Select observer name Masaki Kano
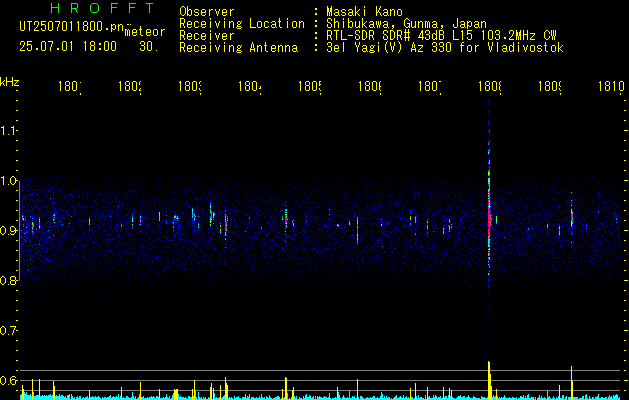Image resolution: width=629 pixels, height=400 pixels. pos(364,12)
